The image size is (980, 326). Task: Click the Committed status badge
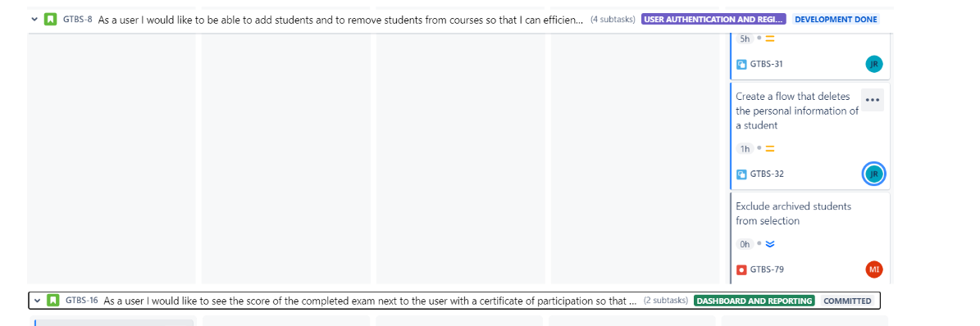847,301
